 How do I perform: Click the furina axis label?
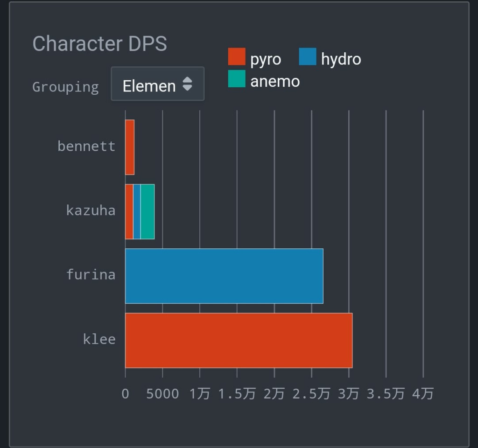pos(91,274)
